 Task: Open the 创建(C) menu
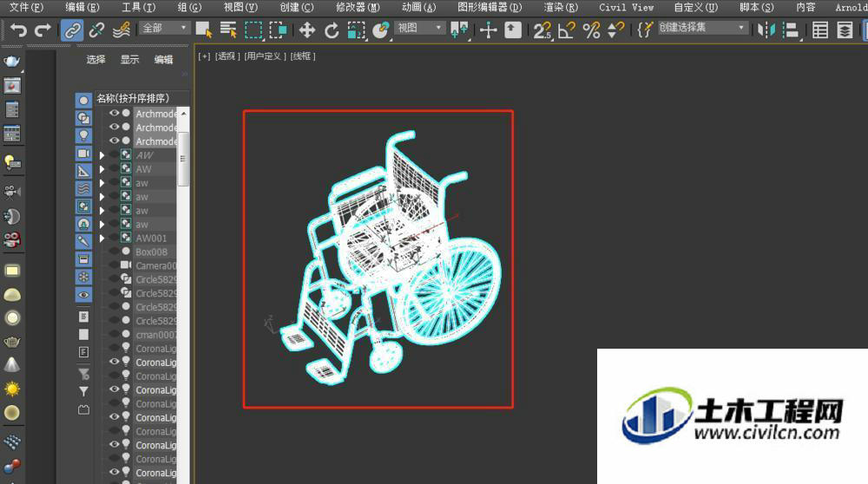pyautogui.click(x=297, y=7)
